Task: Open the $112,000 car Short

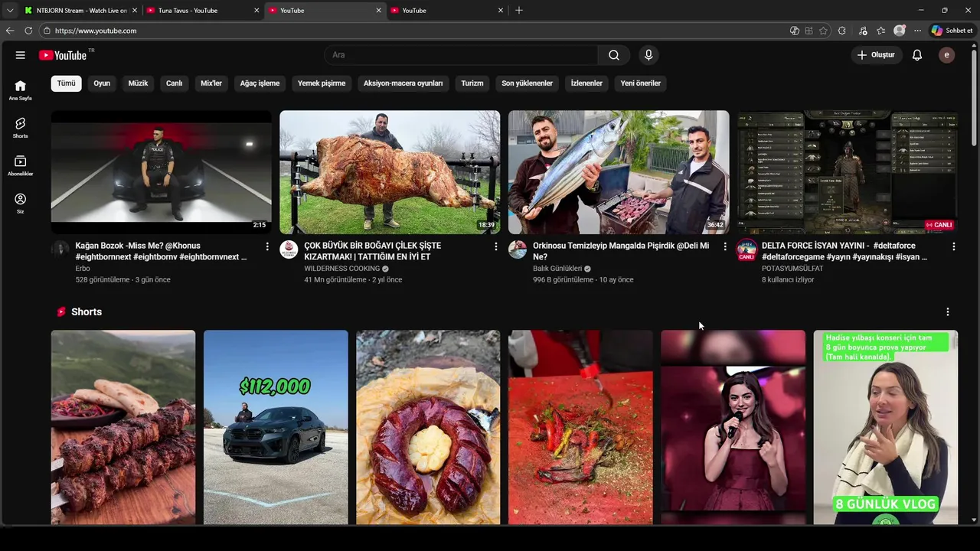Action: click(276, 427)
